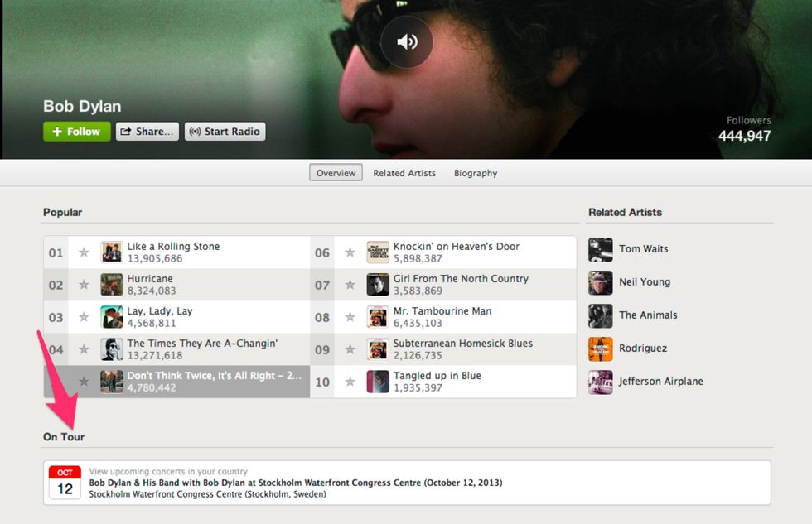Select the Overview tab
The image size is (812, 524).
[x=336, y=173]
